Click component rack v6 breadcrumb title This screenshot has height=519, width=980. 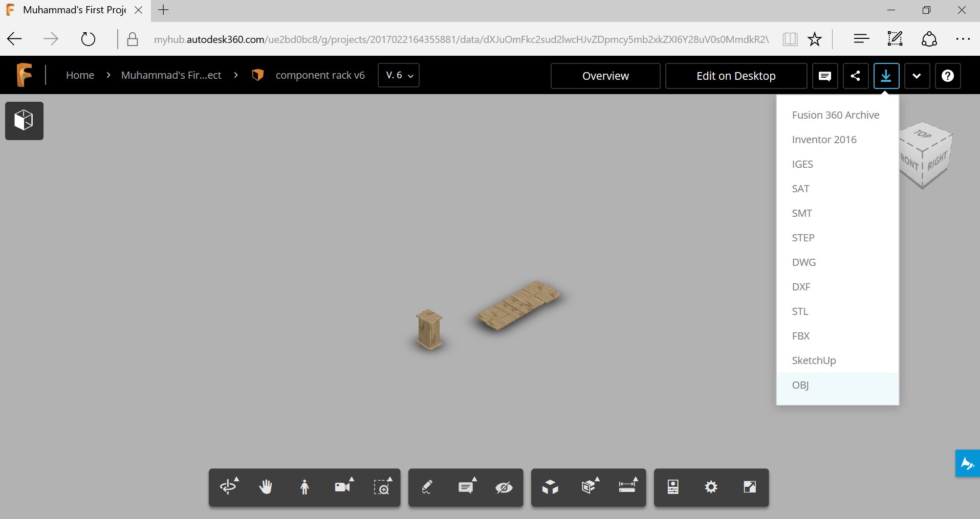[320, 75]
